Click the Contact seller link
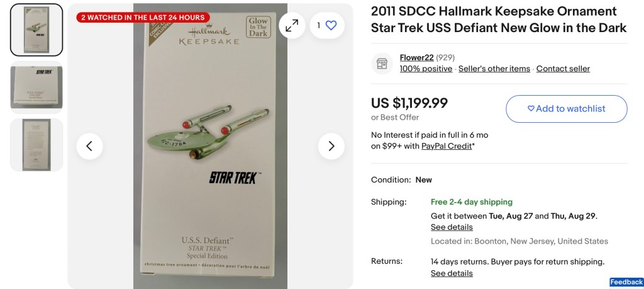This screenshot has width=644, height=289. (x=563, y=69)
